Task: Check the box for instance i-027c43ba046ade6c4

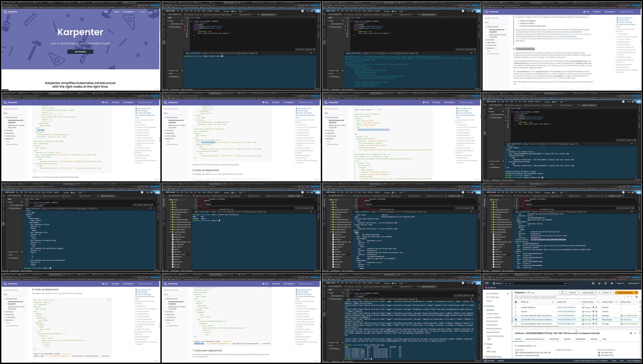Action: (516, 316)
